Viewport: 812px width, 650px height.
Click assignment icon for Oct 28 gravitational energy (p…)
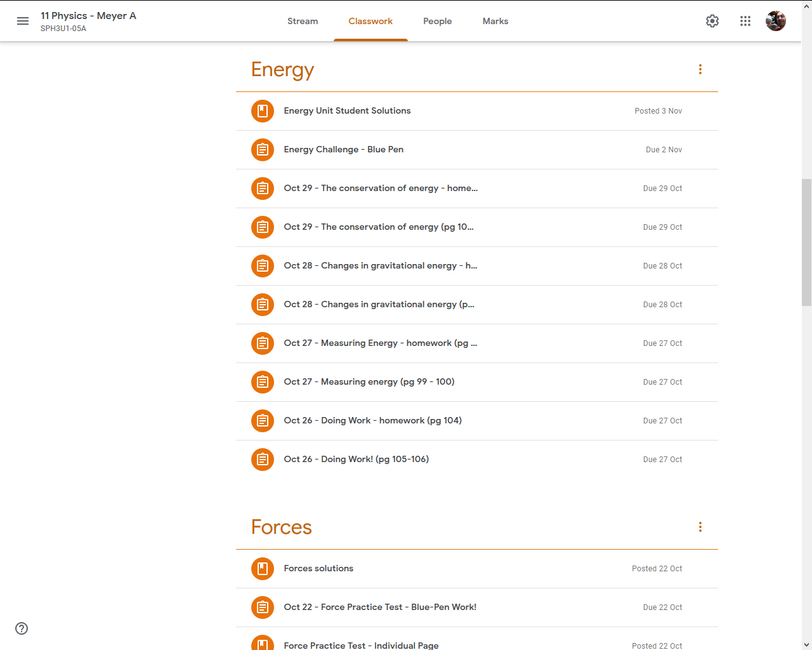pyautogui.click(x=263, y=305)
